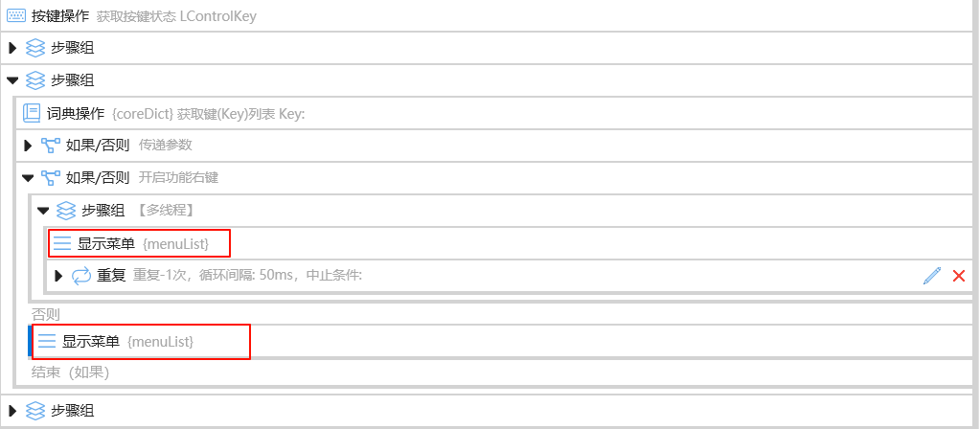Expand the first collapsed 步骤组
Screen dimensions: 980x429
point(11,48)
